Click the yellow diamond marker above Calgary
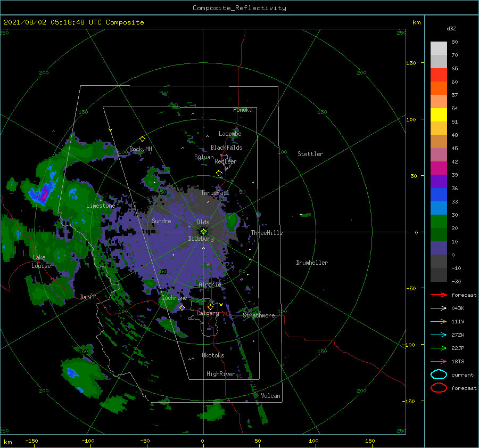The image size is (479, 448). pos(210,307)
